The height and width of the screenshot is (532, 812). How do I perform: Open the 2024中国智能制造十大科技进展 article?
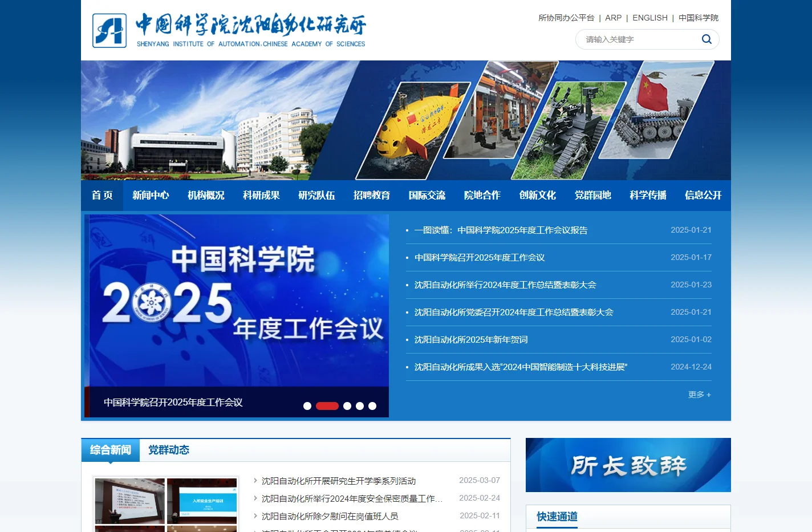(x=521, y=367)
